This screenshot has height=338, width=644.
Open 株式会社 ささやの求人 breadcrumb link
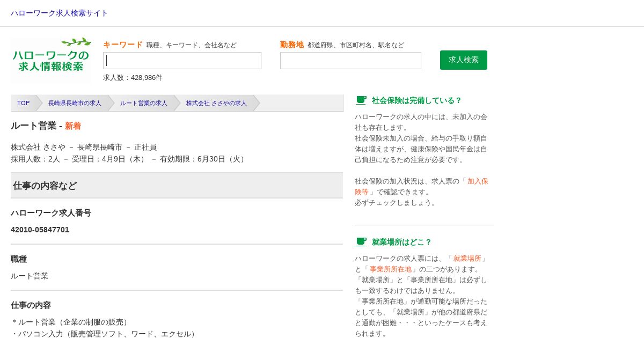tap(216, 103)
